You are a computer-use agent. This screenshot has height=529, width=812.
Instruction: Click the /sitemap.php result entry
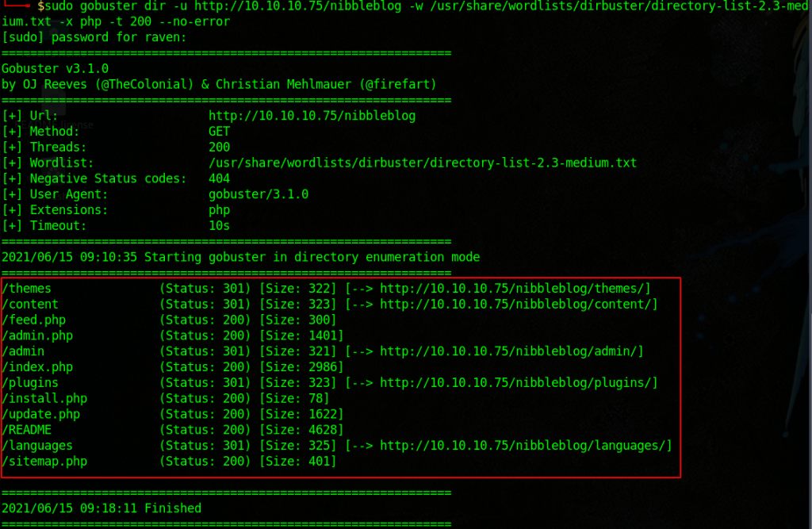tap(44, 462)
